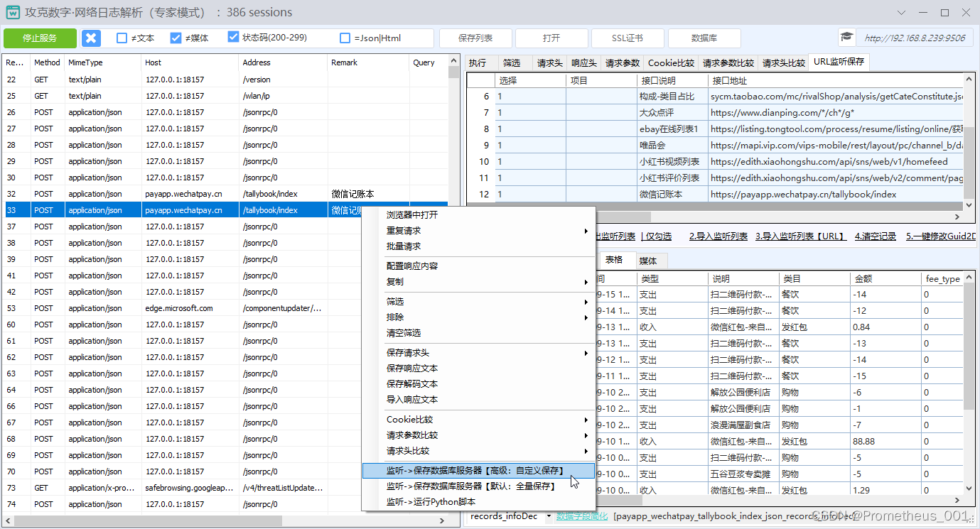Switch to the 请求头 tab
980x529 pixels.
549,63
